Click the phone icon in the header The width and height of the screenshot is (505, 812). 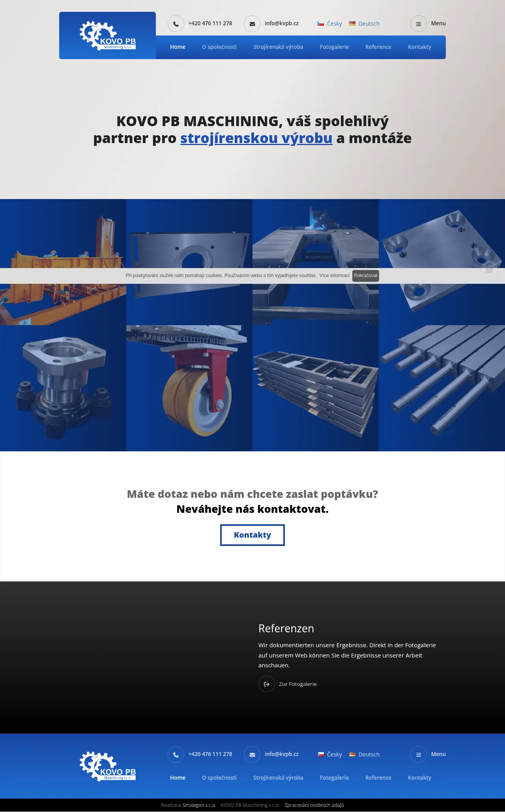point(176,24)
